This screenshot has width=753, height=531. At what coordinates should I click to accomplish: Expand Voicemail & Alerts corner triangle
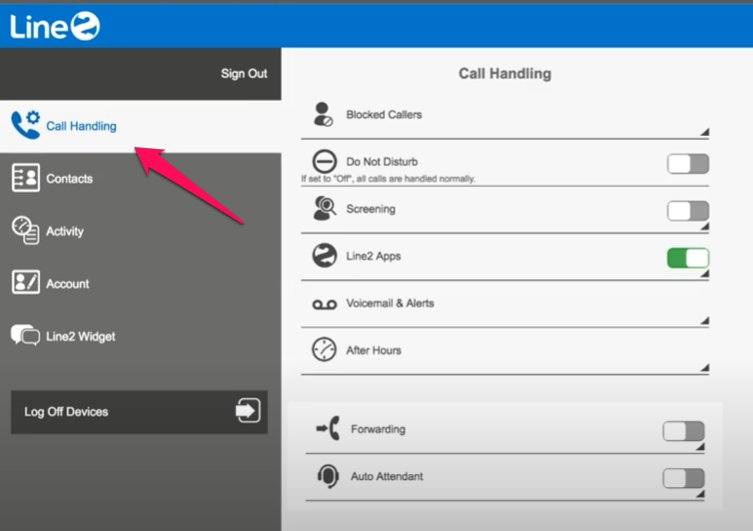704,321
